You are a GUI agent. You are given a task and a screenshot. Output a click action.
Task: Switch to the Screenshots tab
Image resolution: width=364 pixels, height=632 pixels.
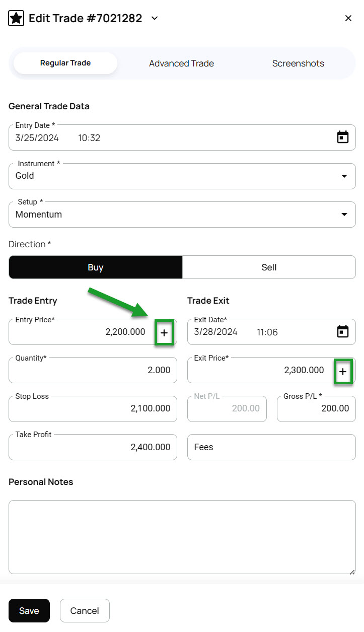[x=298, y=63]
